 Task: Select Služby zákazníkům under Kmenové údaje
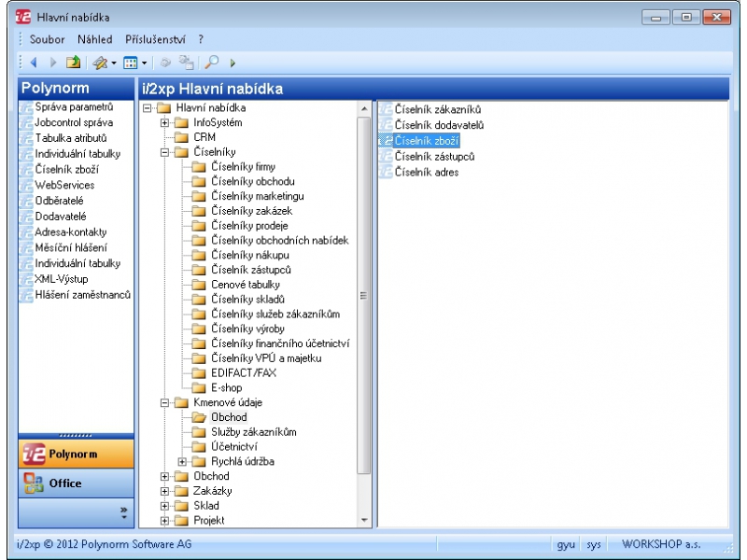click(253, 432)
